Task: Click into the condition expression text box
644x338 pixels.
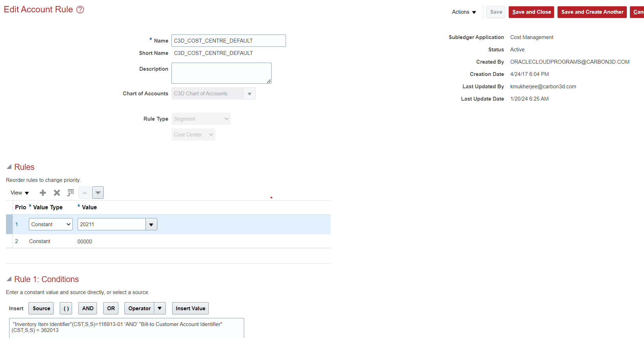Action: pos(126,328)
